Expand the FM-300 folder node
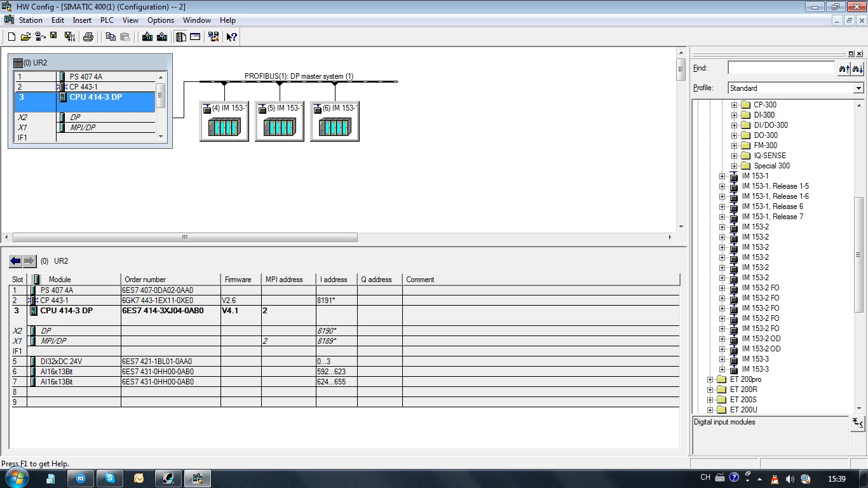Screen dimensions: 868x488 click(x=734, y=146)
